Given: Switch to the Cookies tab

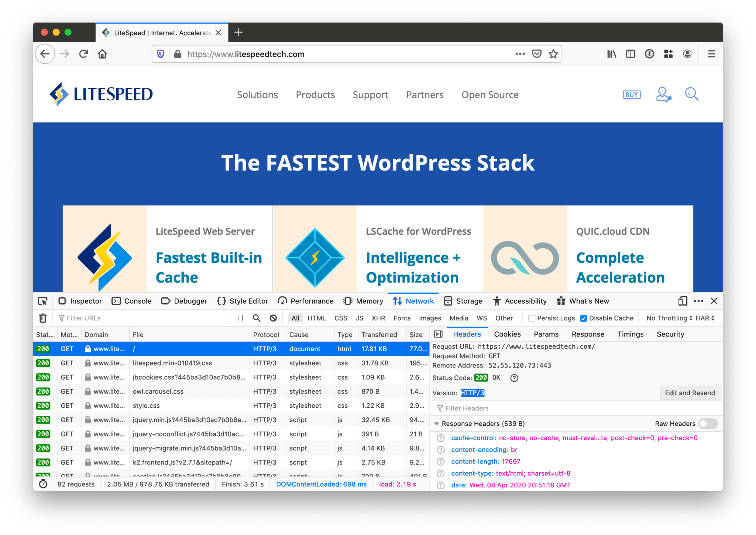Looking at the screenshot, I should click(x=507, y=334).
